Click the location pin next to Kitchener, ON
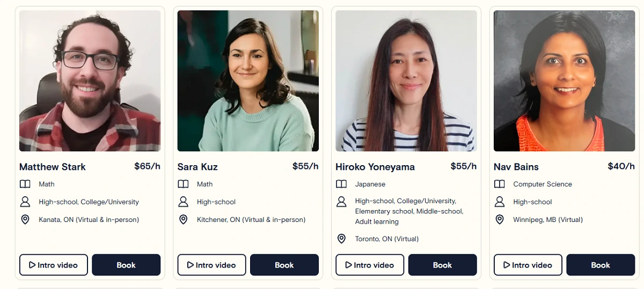 (183, 219)
